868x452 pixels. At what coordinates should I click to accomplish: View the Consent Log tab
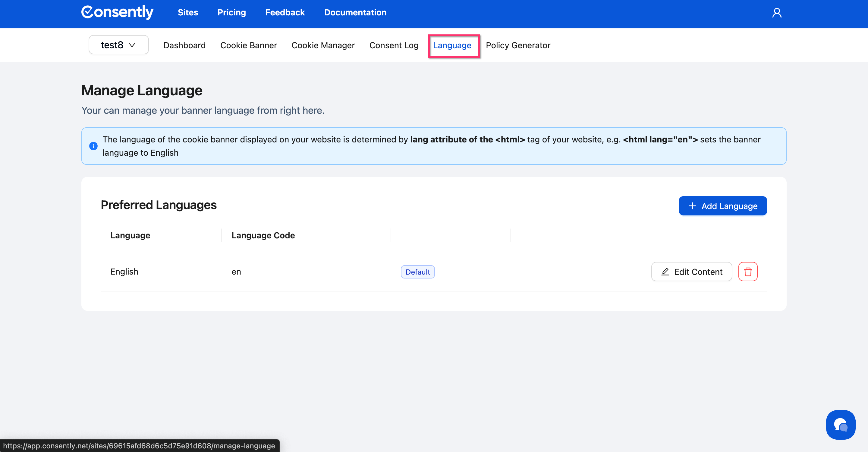point(394,45)
